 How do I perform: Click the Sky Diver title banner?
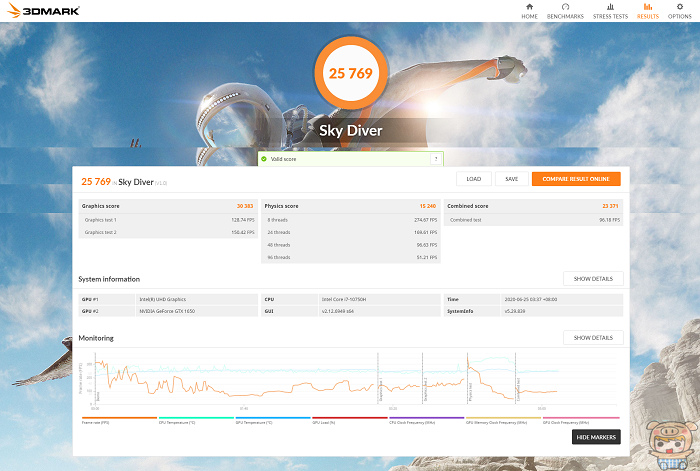(351, 131)
